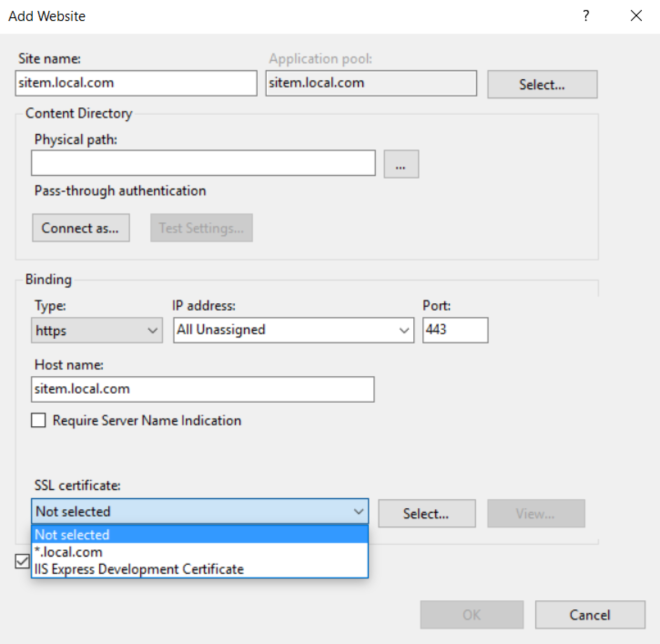Screen dimensions: 660x644
Task: Click Select button beside SSL certificate
Action: tap(426, 514)
